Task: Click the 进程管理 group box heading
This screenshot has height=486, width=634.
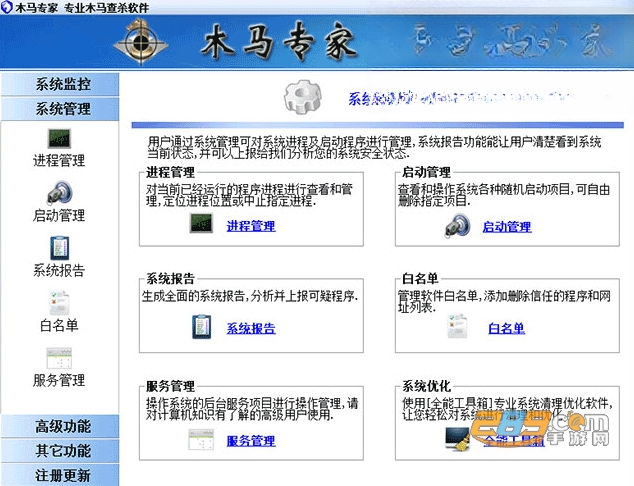Action: pos(170,173)
